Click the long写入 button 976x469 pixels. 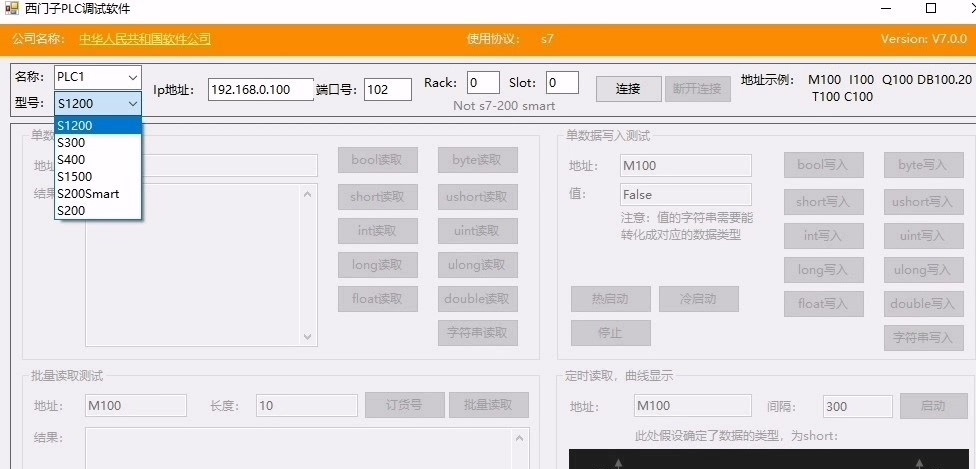pyautogui.click(x=824, y=270)
